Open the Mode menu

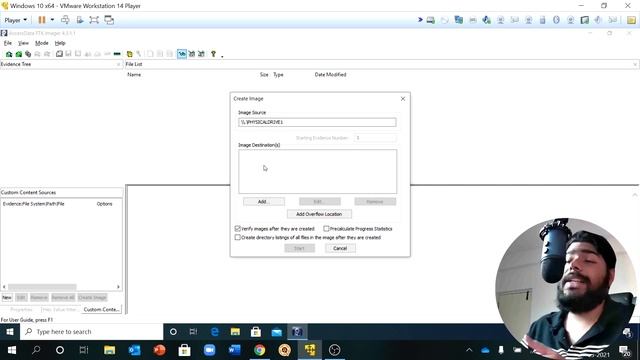point(42,43)
